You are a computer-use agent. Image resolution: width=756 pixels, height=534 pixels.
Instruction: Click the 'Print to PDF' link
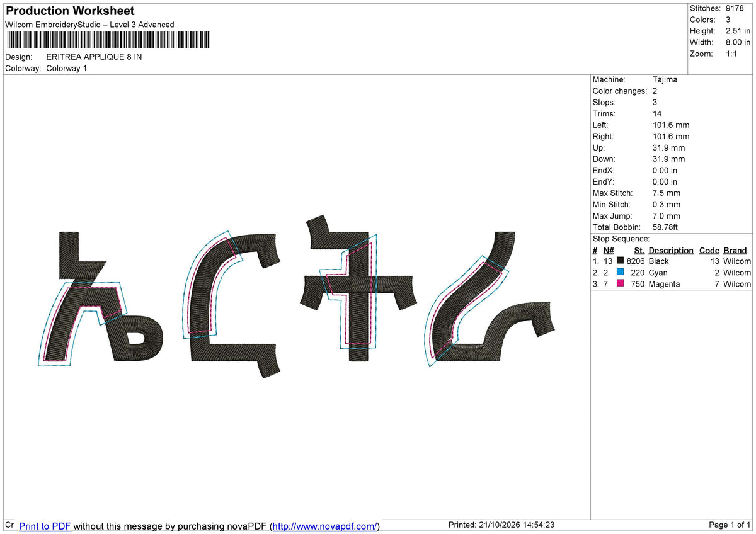click(45, 526)
